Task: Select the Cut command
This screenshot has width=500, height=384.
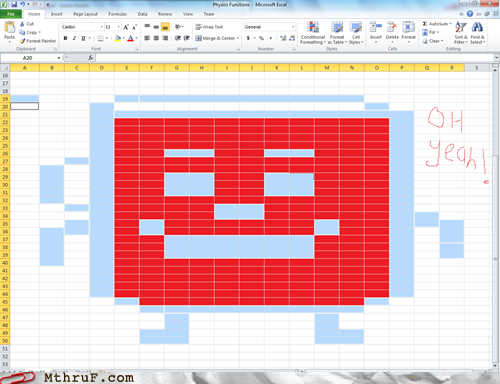Action: coord(27,24)
